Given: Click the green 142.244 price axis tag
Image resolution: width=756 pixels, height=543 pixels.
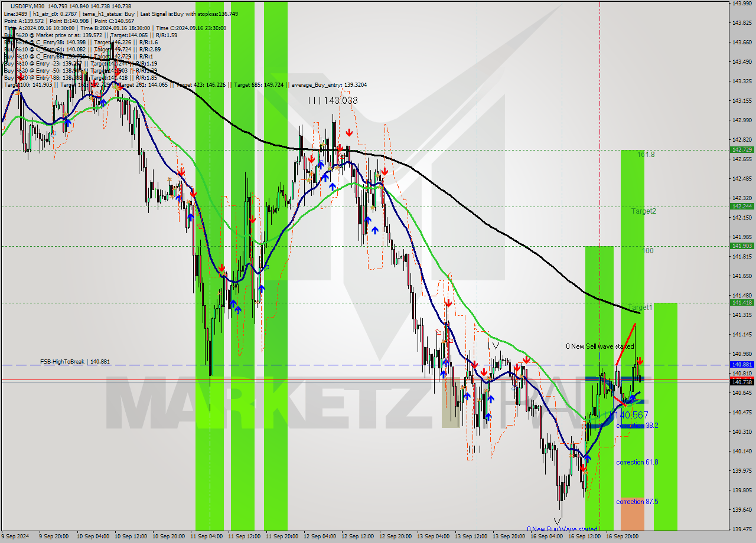Looking at the screenshot, I should (x=742, y=207).
